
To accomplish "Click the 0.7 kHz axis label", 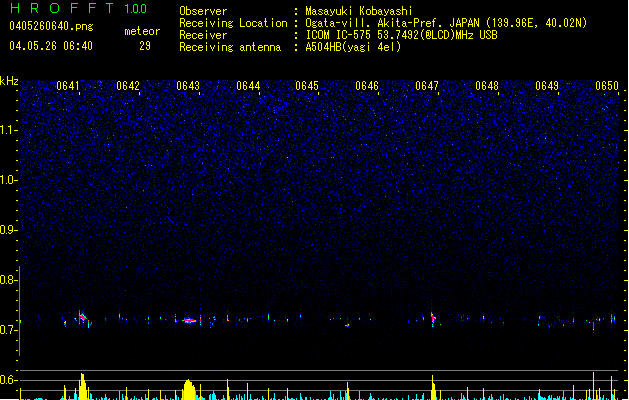I will pos(9,330).
